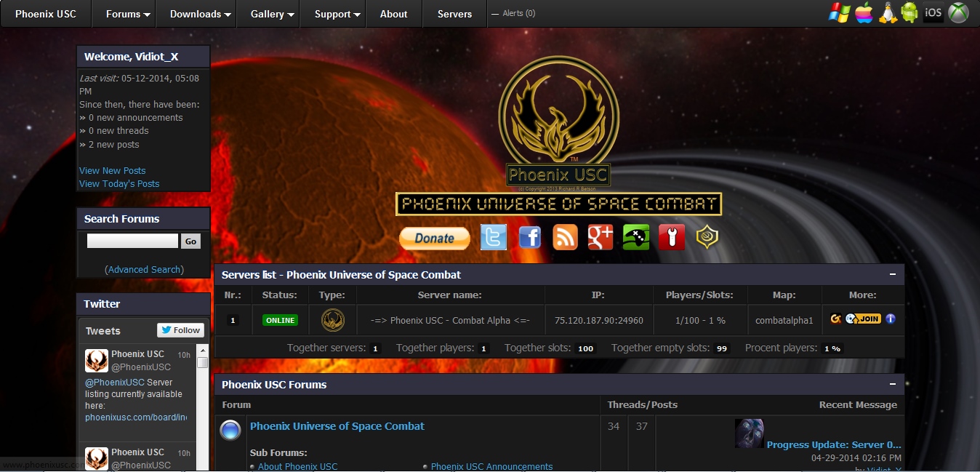Open the Twitter social icon below the banner

click(x=494, y=237)
